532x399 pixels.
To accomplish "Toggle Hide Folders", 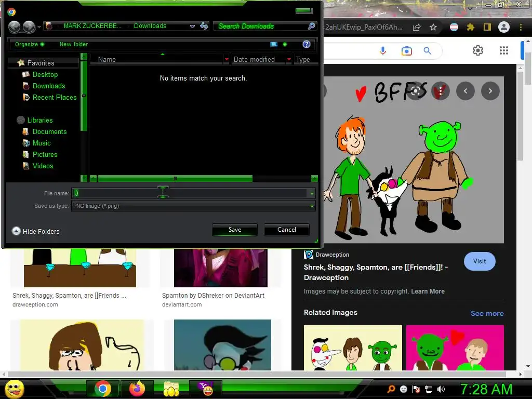I will tap(36, 231).
